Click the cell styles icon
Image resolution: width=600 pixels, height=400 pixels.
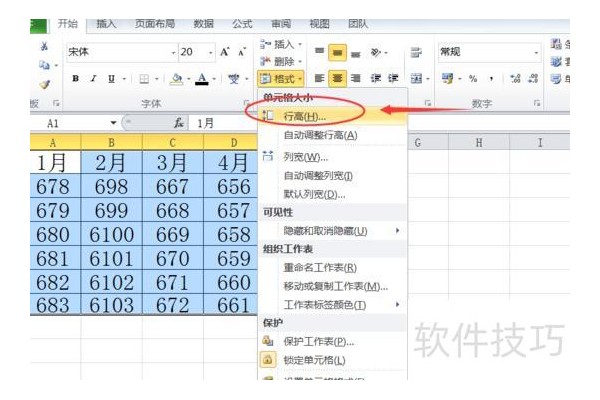[556, 79]
